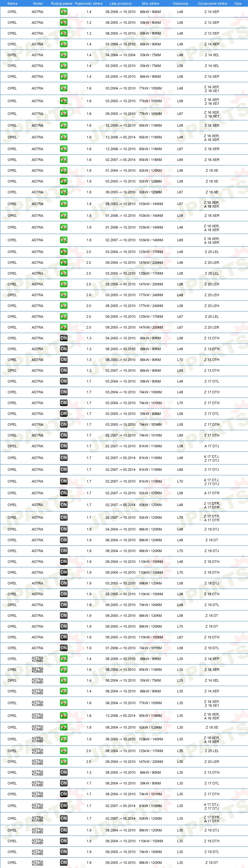248x868 pixels.
Task: Click PB fuel icon in the 1.8 L69 row
Action: (63, 240)
